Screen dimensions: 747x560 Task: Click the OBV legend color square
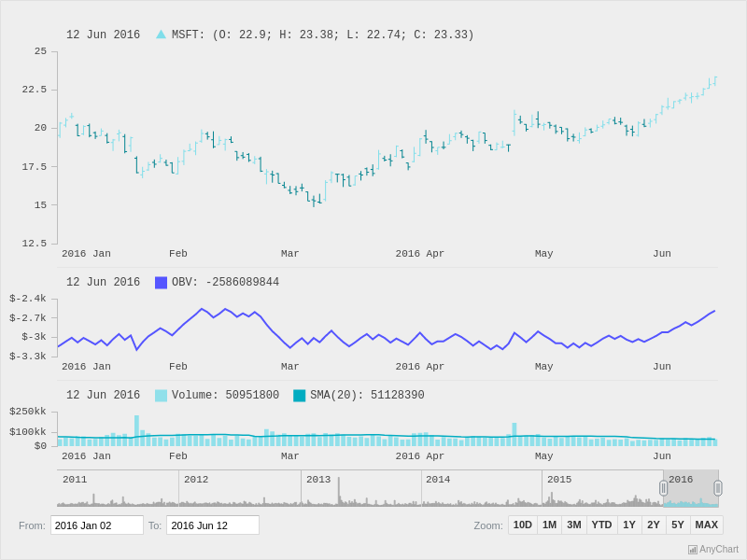click(x=161, y=283)
